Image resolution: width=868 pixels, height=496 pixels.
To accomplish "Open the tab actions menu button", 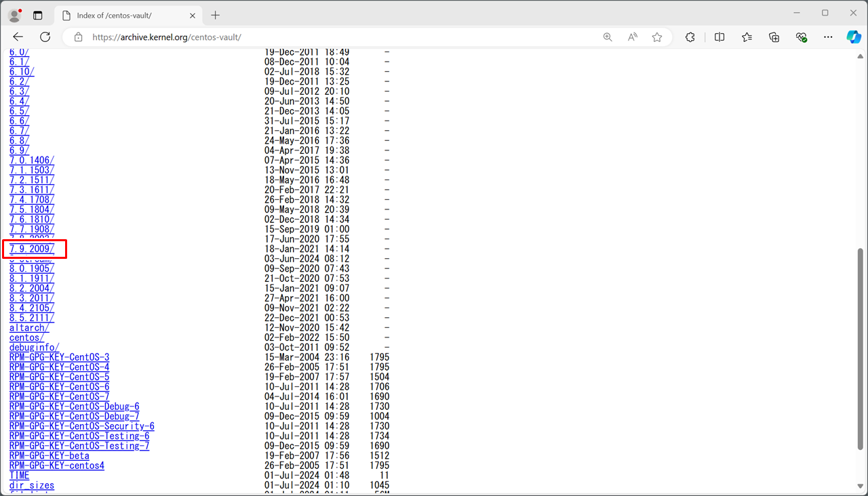I will (x=38, y=15).
